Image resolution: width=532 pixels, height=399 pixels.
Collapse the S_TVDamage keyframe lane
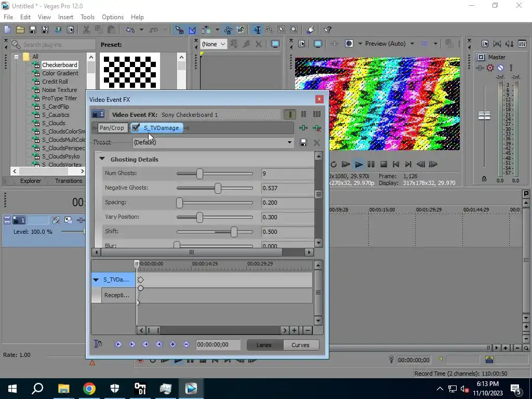(x=96, y=280)
